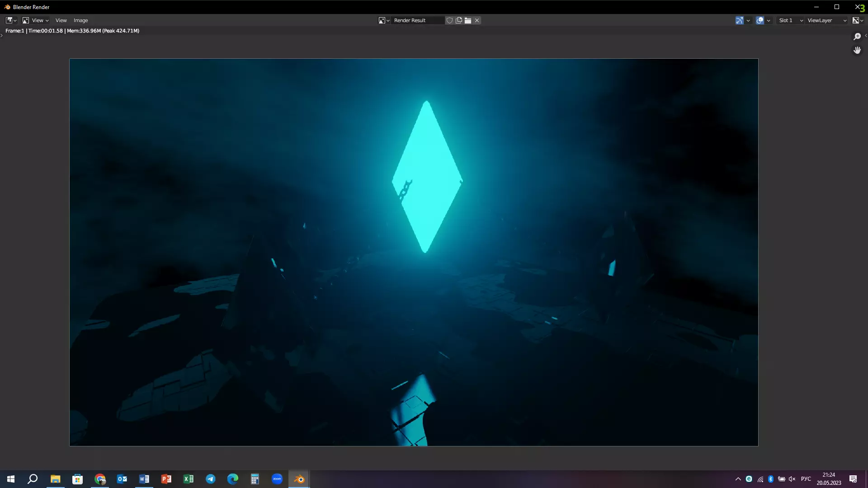The image size is (868, 488).
Task: Open the View mode dropdown
Action: click(36, 20)
